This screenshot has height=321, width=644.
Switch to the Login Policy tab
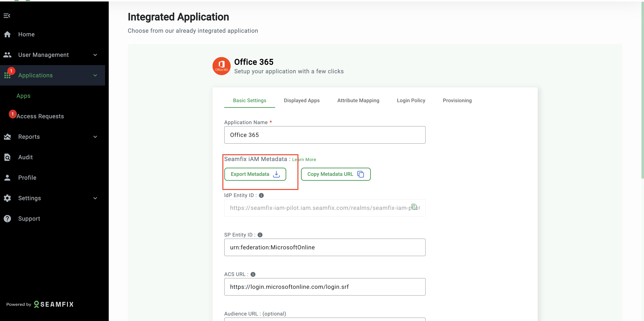pyautogui.click(x=411, y=100)
